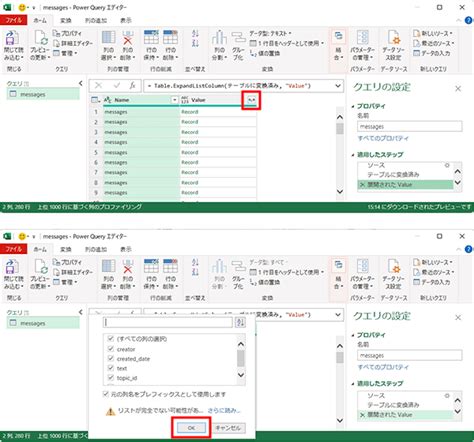The image size is (474, 442).
Task: Open データ型: テキスト dropdown in upper window
Action: click(270, 33)
